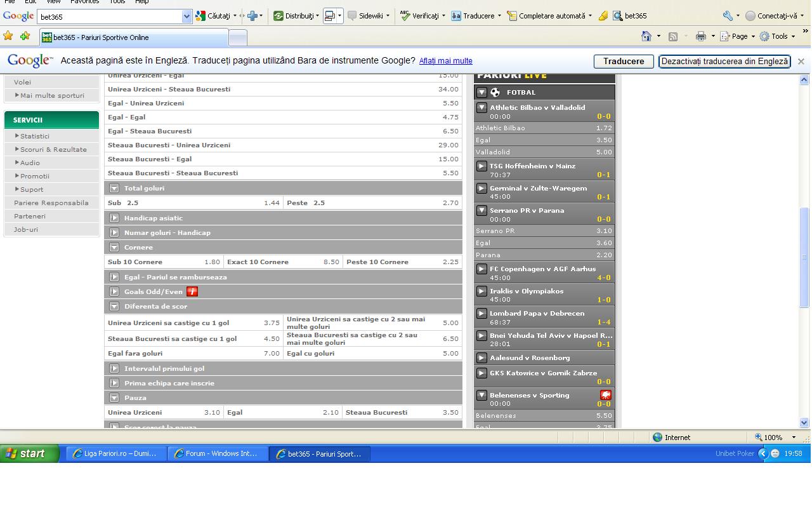
Task: Collapse the Pauza section
Action: (114, 398)
